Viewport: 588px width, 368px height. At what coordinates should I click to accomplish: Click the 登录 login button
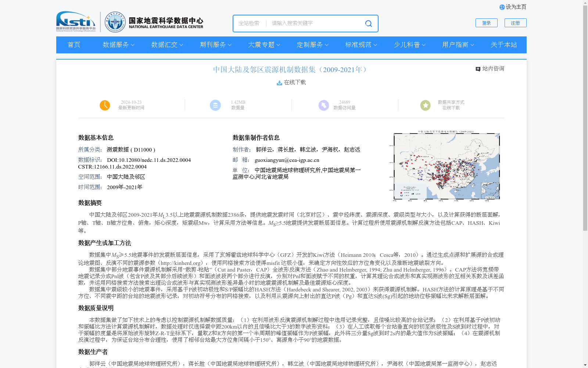487,23
